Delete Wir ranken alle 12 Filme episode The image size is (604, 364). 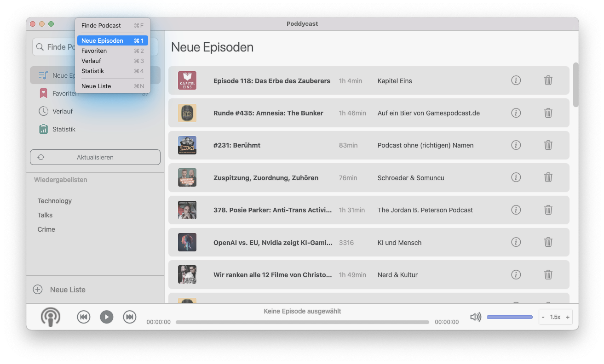pos(548,274)
